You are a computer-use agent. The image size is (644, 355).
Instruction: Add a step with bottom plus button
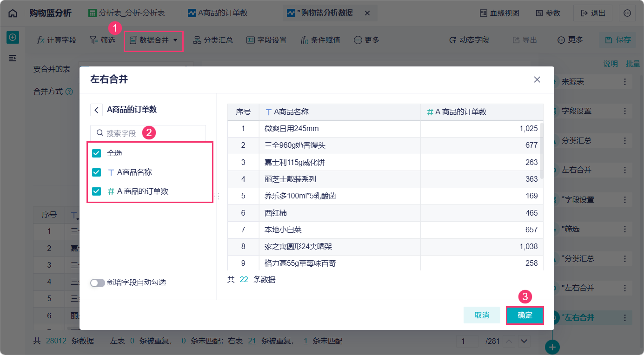[552, 347]
